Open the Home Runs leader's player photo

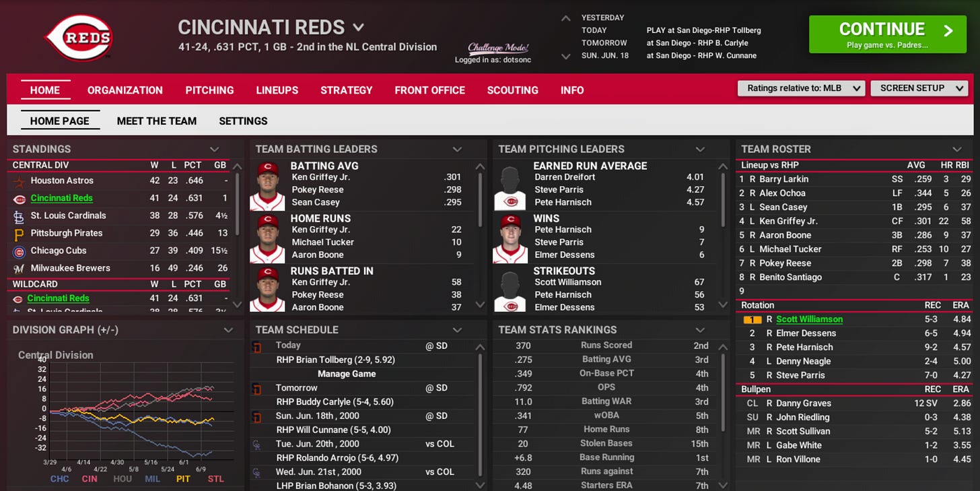click(268, 238)
